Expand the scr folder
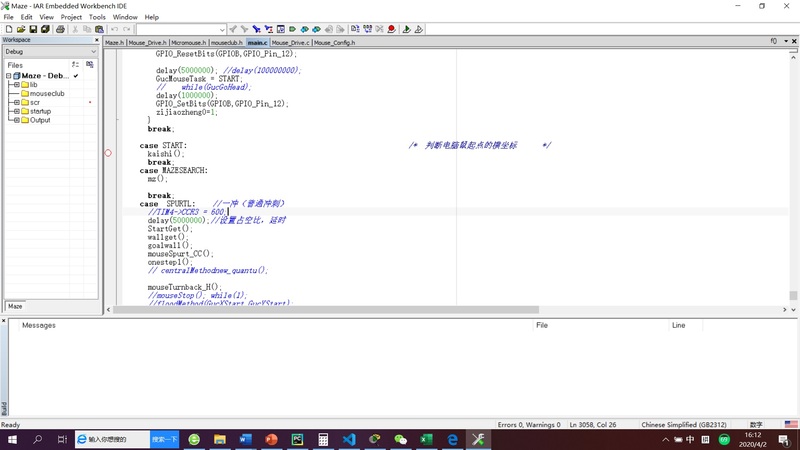Image resolution: width=800 pixels, height=450 pixels. pyautogui.click(x=17, y=103)
